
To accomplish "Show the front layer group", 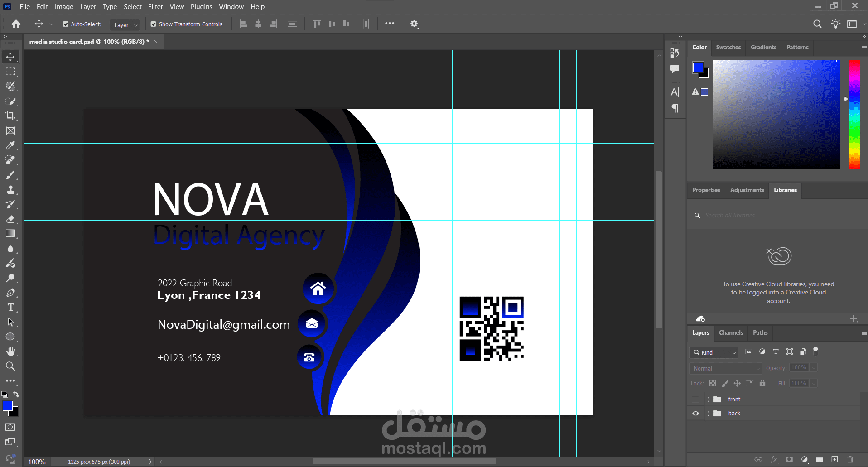I will click(696, 399).
